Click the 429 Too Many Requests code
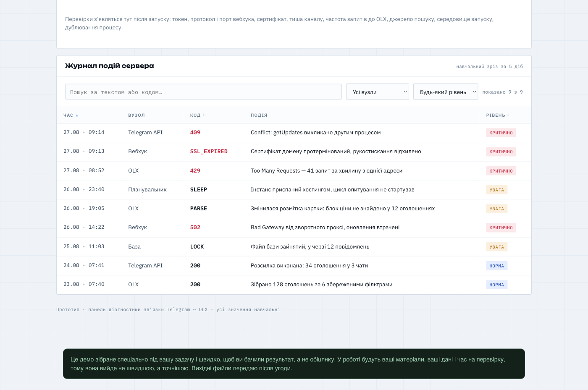Image resolution: width=588 pixels, height=390 pixels. point(195,171)
